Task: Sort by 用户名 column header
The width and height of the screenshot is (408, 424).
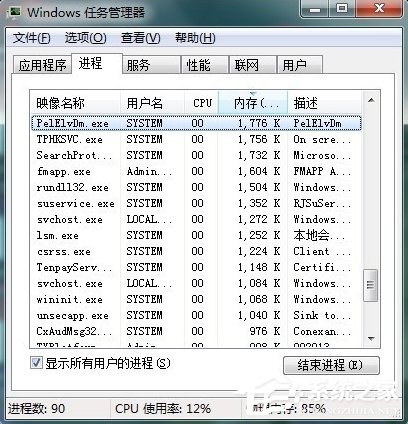Action: pyautogui.click(x=152, y=103)
